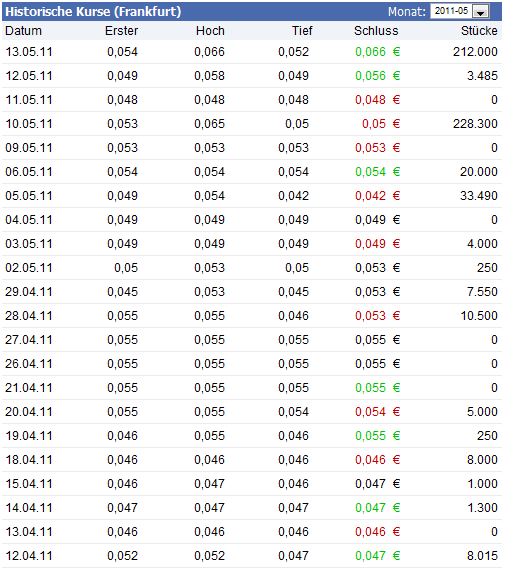Select the 12.04.11 date entry

pos(29,556)
